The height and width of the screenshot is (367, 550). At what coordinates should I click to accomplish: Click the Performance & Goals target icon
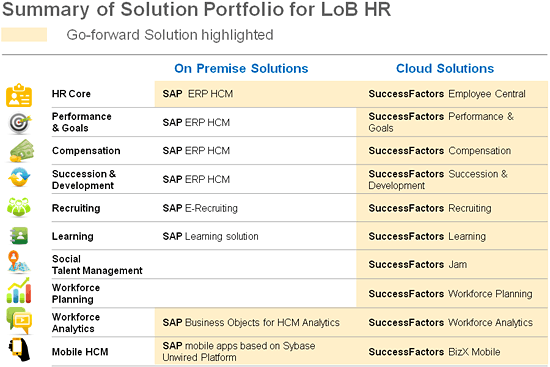click(20, 123)
